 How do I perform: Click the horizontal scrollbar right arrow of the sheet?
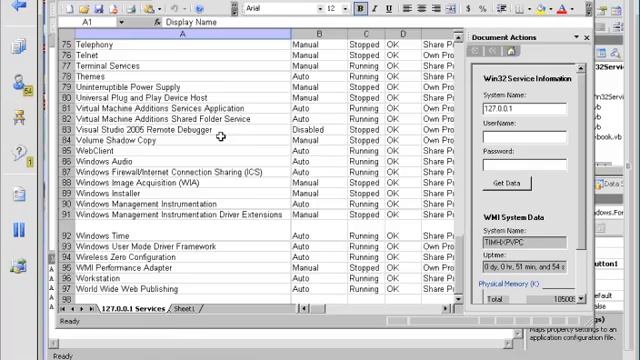coord(446,309)
